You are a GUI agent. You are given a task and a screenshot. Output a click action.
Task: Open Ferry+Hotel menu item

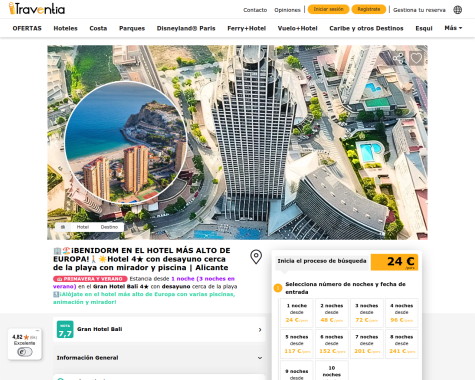[246, 28]
